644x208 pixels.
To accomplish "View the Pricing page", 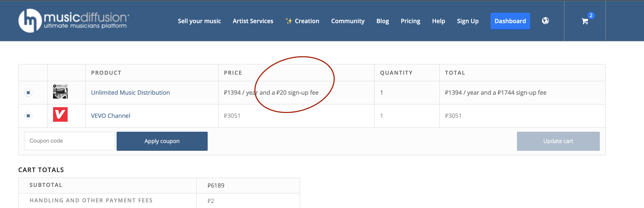I will (410, 21).
